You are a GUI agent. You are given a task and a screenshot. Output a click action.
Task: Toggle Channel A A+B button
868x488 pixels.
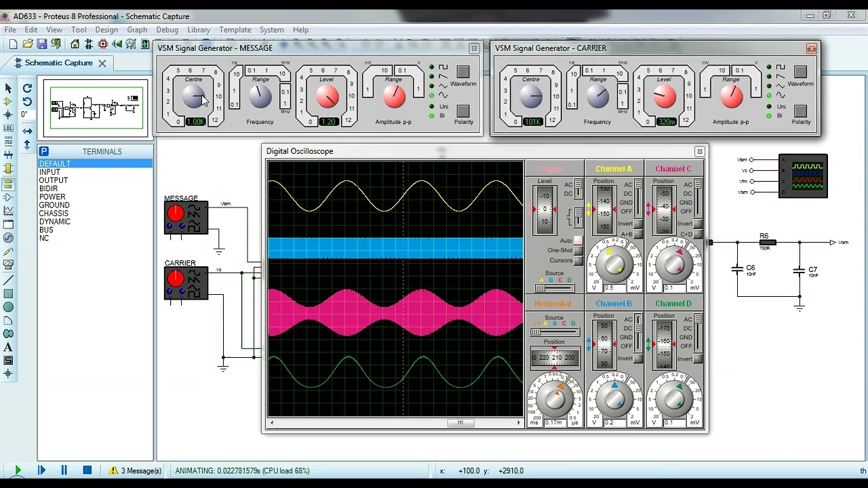tap(638, 235)
